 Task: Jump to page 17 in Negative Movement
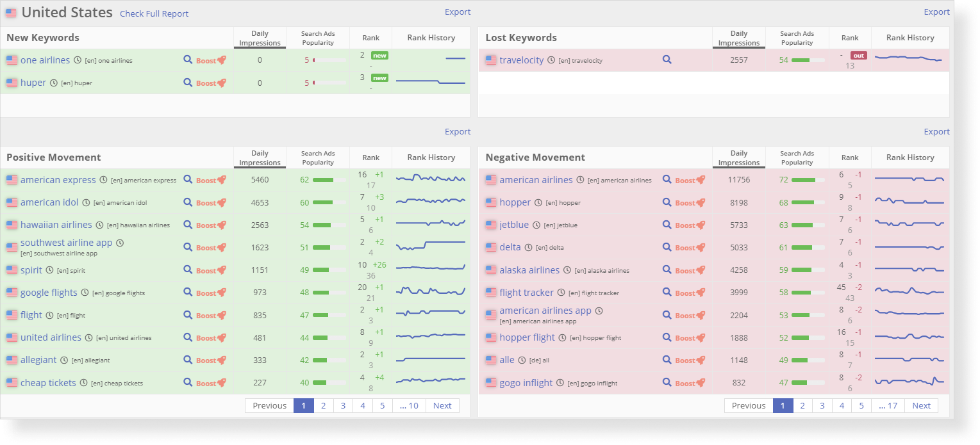pos(888,405)
